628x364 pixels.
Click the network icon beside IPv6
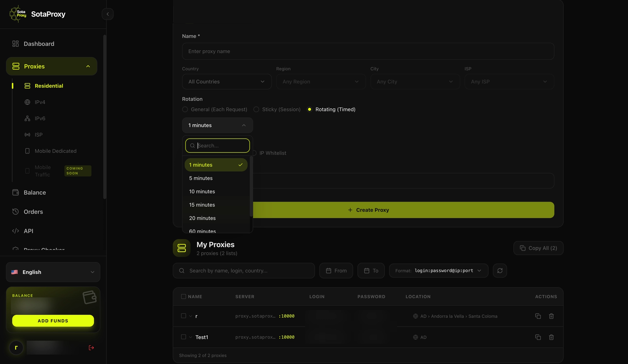click(x=27, y=119)
